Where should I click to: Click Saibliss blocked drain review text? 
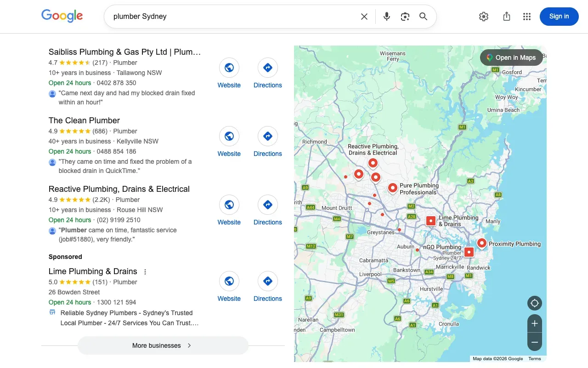pyautogui.click(x=127, y=98)
